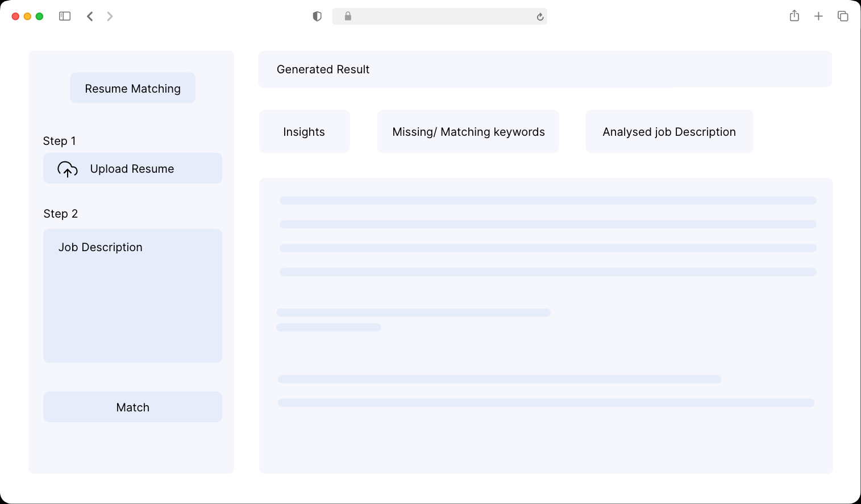This screenshot has width=861, height=504.
Task: Open a new tab with the plus icon
Action: click(818, 16)
